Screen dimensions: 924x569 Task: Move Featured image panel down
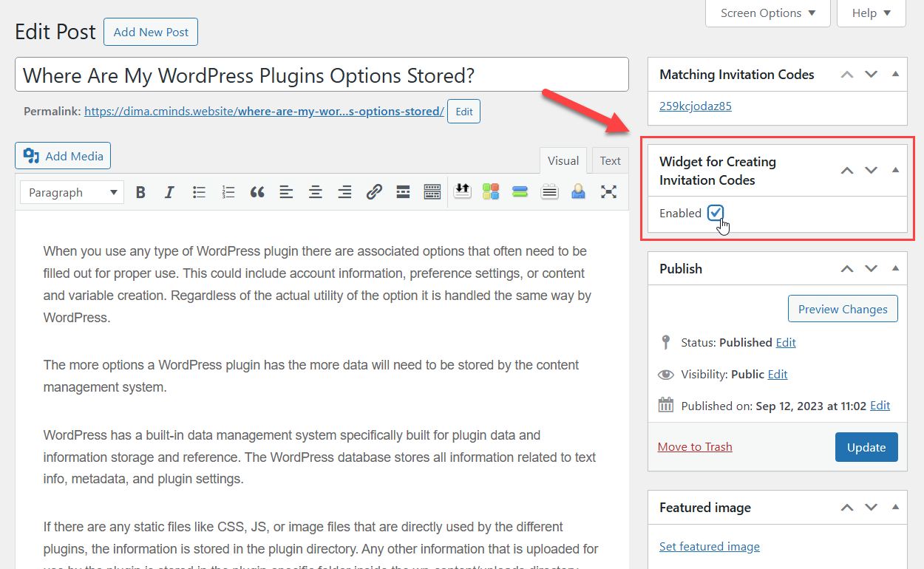(x=872, y=508)
